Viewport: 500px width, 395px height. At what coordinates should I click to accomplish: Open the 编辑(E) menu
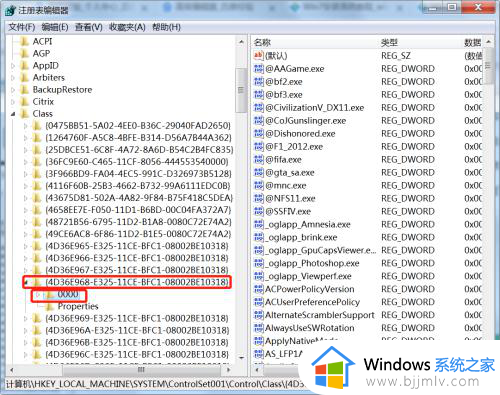click(x=55, y=27)
